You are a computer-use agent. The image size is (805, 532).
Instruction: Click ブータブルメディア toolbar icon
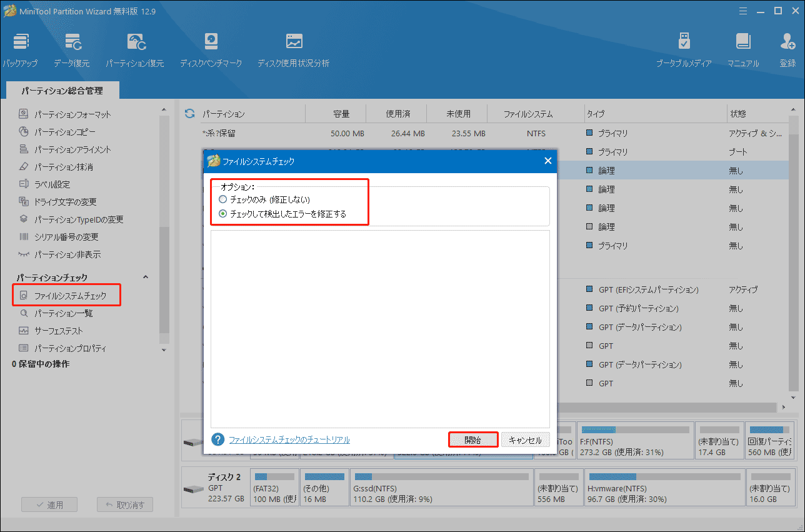pos(684,51)
